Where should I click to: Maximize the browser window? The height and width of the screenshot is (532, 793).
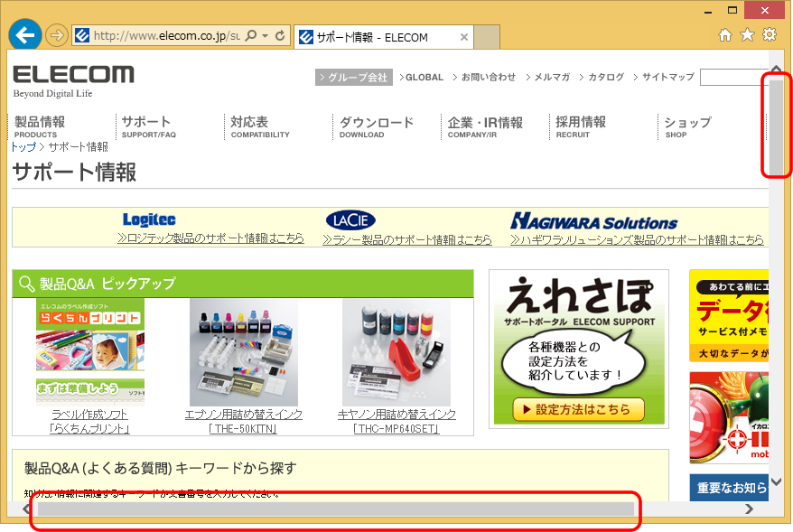point(732,10)
